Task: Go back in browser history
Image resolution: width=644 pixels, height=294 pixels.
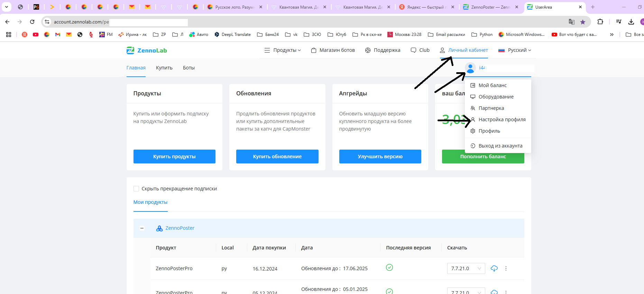Action: click(x=7, y=22)
